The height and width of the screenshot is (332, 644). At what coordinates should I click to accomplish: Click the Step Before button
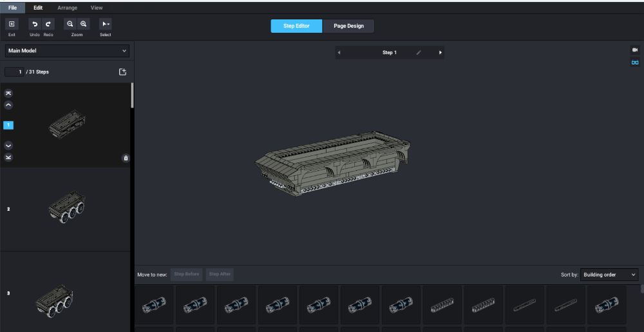[x=187, y=274]
